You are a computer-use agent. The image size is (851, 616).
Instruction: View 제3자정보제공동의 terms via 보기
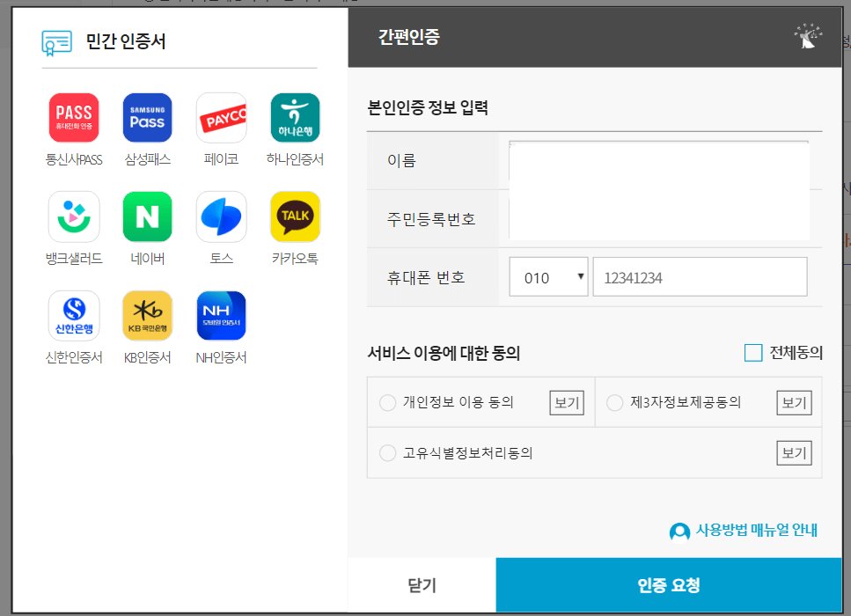[x=794, y=403]
